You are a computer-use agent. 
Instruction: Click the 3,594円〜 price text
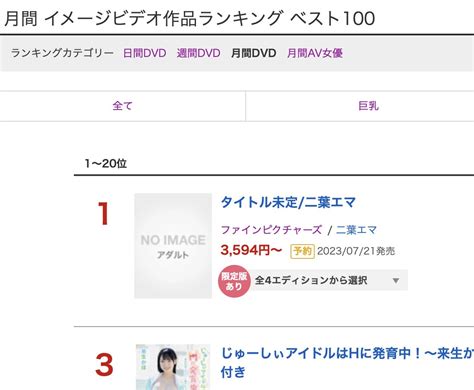tap(251, 250)
